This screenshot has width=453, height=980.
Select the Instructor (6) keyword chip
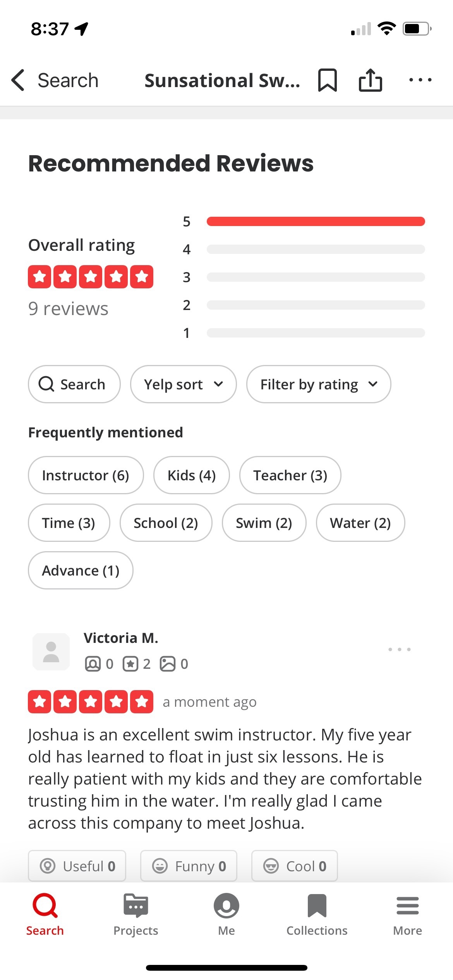86,475
